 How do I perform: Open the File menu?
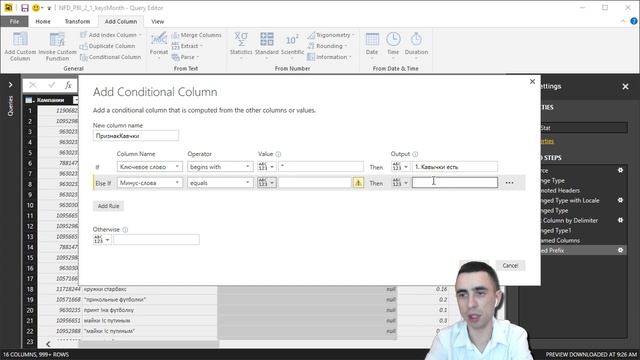point(14,22)
